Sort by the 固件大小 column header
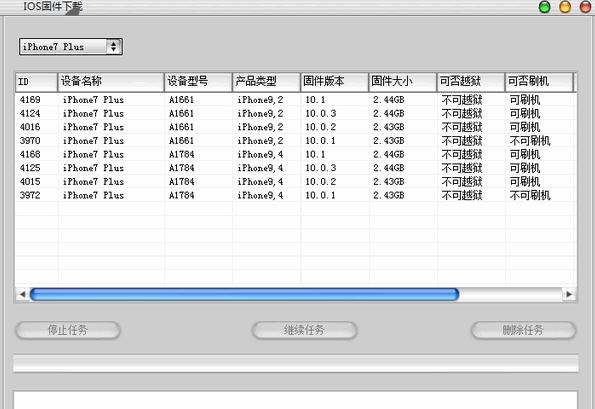Viewport: 595px width, 409px height. click(x=403, y=82)
